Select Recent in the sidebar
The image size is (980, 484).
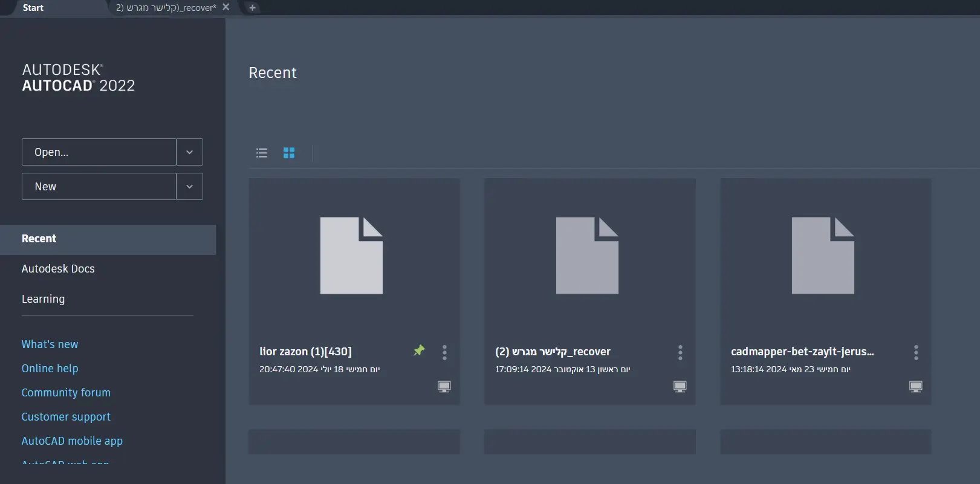click(x=108, y=239)
